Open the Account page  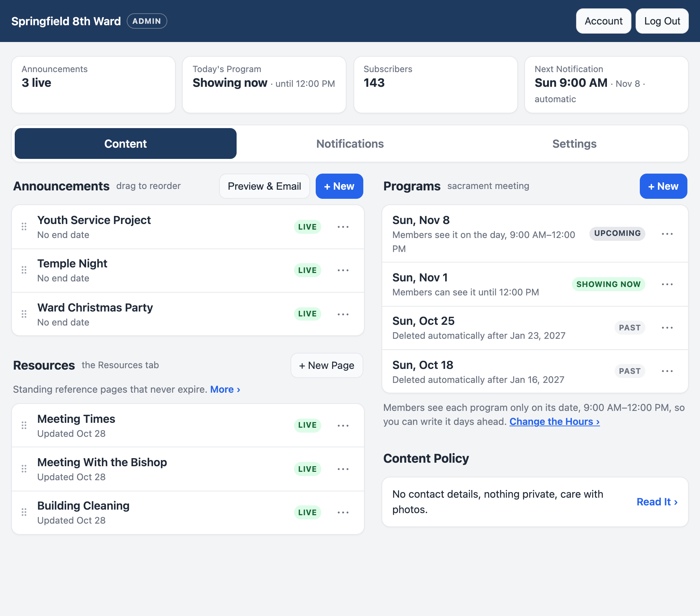point(604,21)
